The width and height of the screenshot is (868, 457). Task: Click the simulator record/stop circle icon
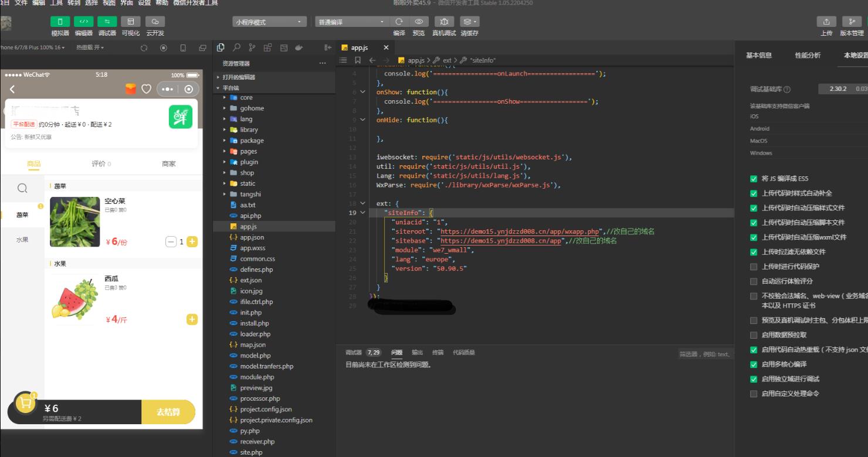pyautogui.click(x=164, y=47)
